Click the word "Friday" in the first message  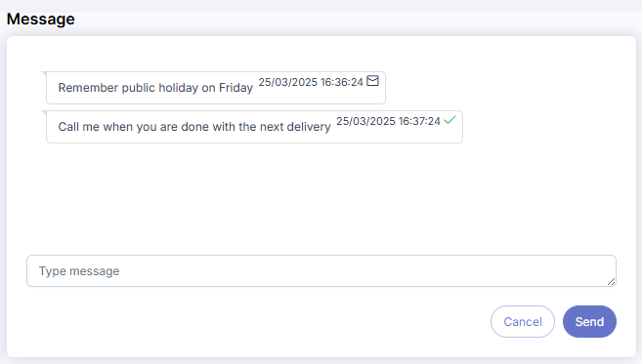click(235, 88)
